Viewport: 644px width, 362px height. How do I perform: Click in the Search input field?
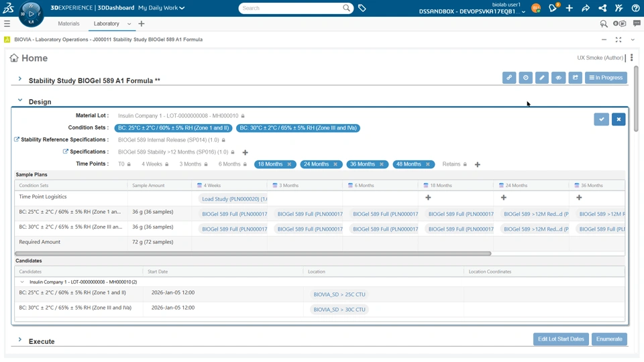pyautogui.click(x=292, y=8)
